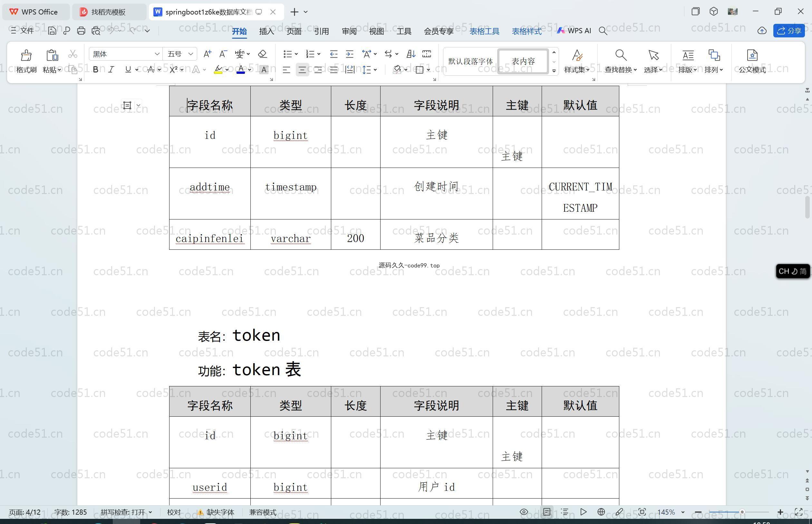812x524 pixels.
Task: Click the Distributed alignment icon
Action: click(x=350, y=70)
